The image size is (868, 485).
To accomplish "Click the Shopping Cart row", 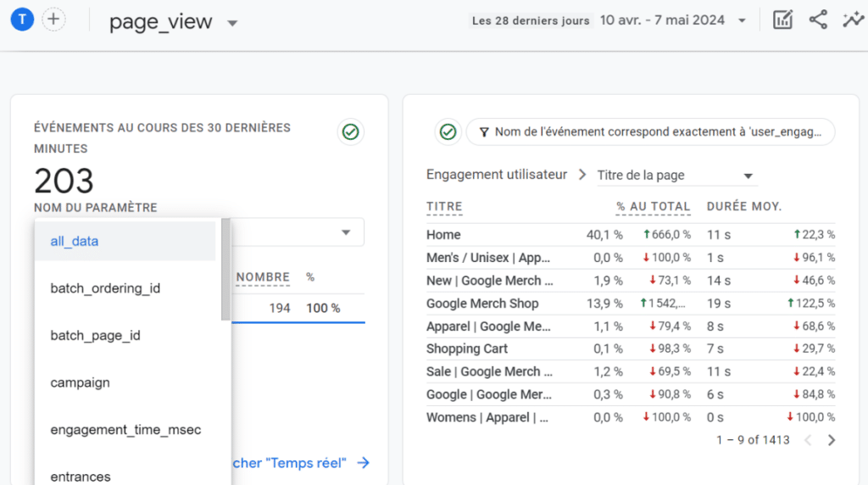I will (x=467, y=348).
